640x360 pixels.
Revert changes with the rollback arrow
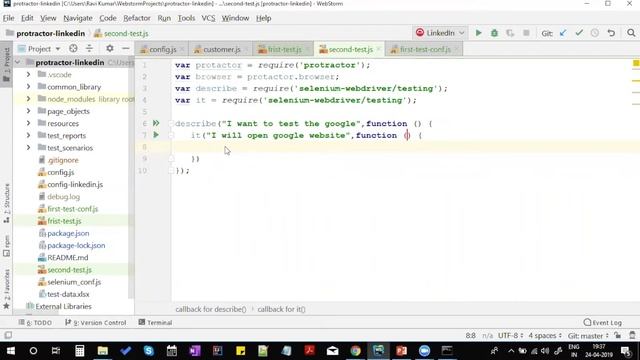(x=611, y=33)
